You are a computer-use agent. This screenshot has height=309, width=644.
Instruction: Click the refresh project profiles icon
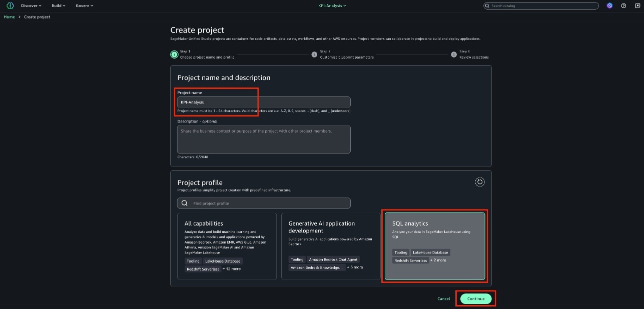[x=480, y=182]
